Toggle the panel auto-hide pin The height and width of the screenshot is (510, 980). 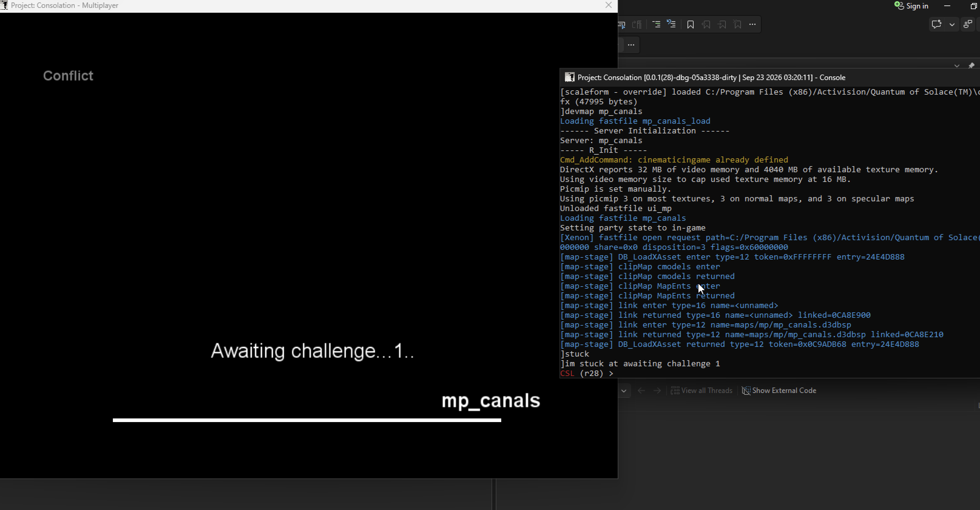pyautogui.click(x=971, y=65)
